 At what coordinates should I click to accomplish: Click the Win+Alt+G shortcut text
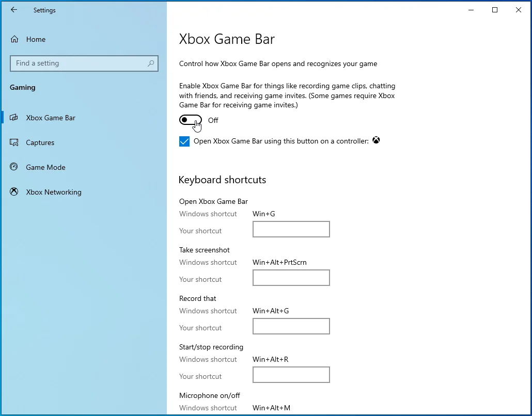(x=271, y=311)
